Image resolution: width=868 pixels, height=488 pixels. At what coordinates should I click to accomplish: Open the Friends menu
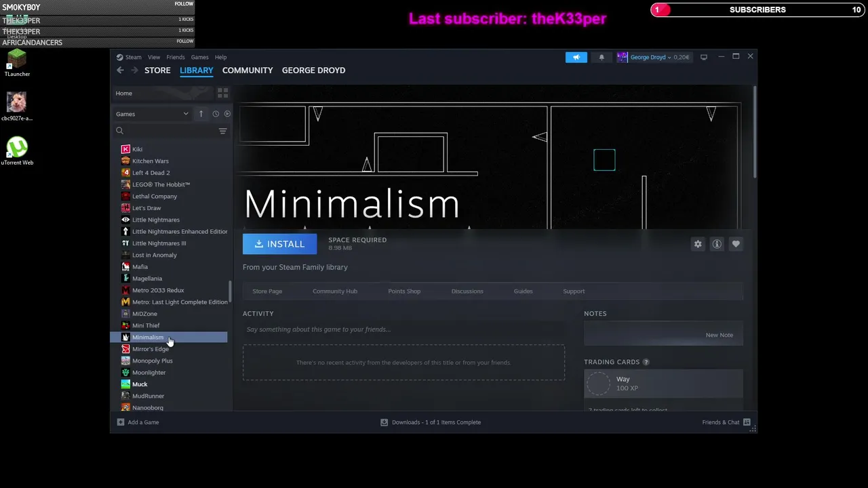coord(176,57)
